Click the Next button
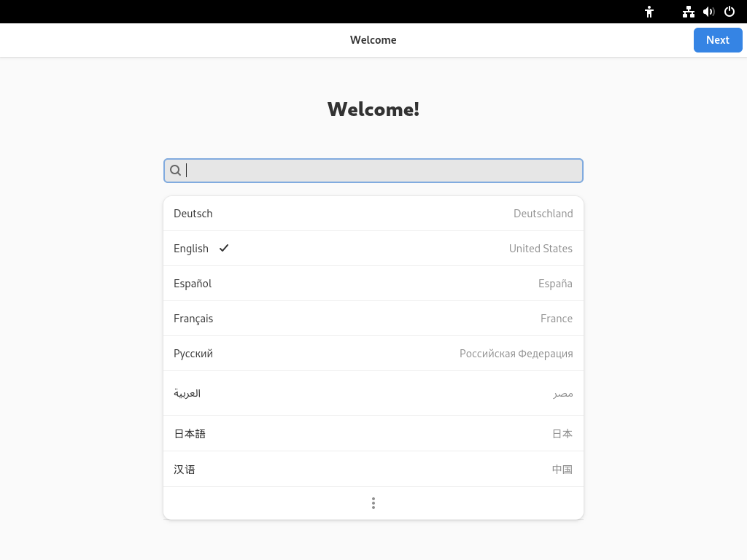 [718, 40]
